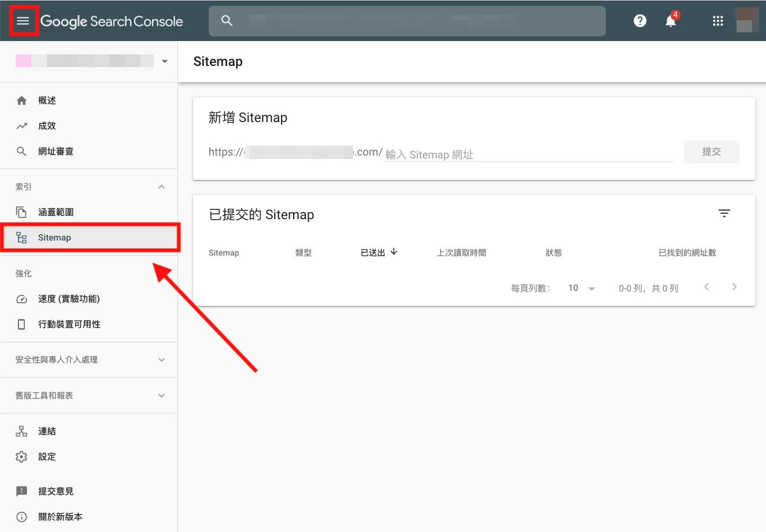The height and width of the screenshot is (532, 766).
Task: Go to previous page of sitemaps
Action: [706, 287]
